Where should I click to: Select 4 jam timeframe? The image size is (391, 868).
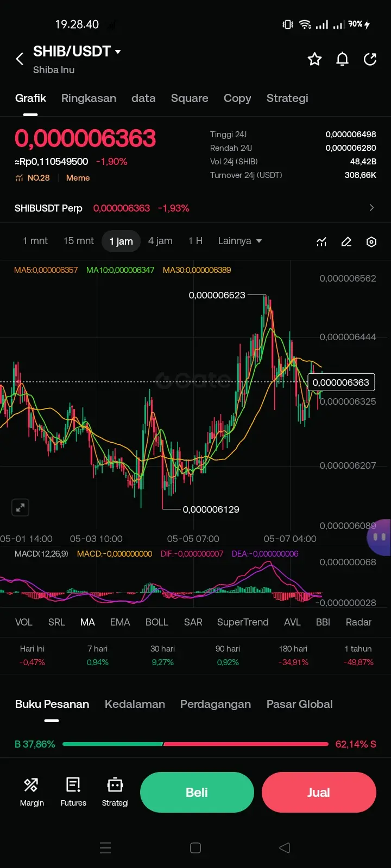(x=160, y=241)
